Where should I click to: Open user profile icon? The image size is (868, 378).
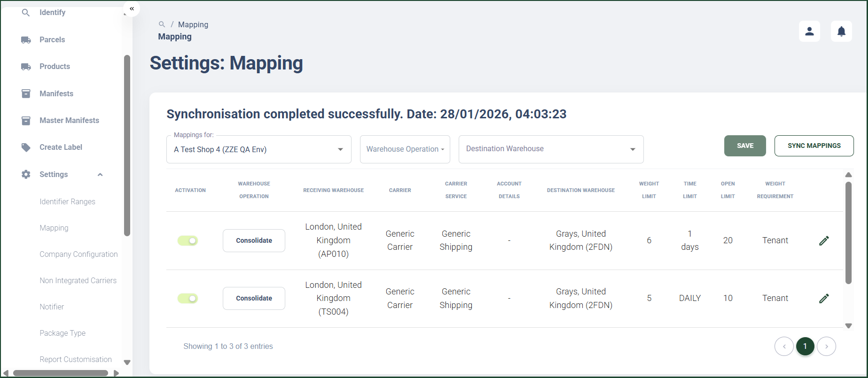coord(809,31)
